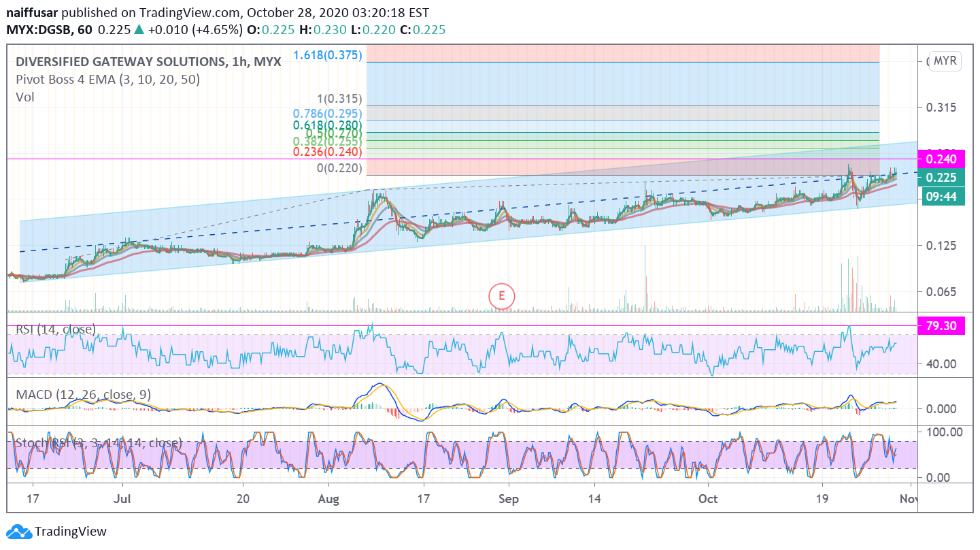
Task: Click the 'DIVERSIFIED GATEWAY SOLUTIONS, 1h, MYX' title
Action: point(149,61)
